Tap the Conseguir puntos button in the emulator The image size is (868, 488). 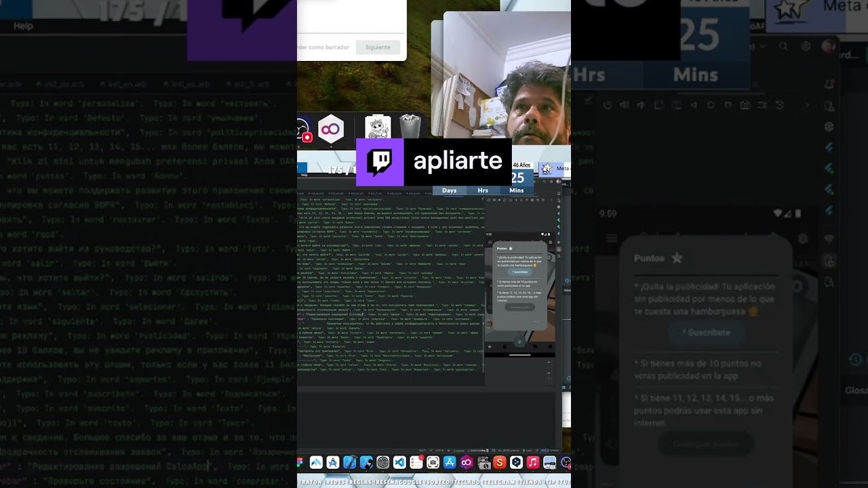click(520, 307)
